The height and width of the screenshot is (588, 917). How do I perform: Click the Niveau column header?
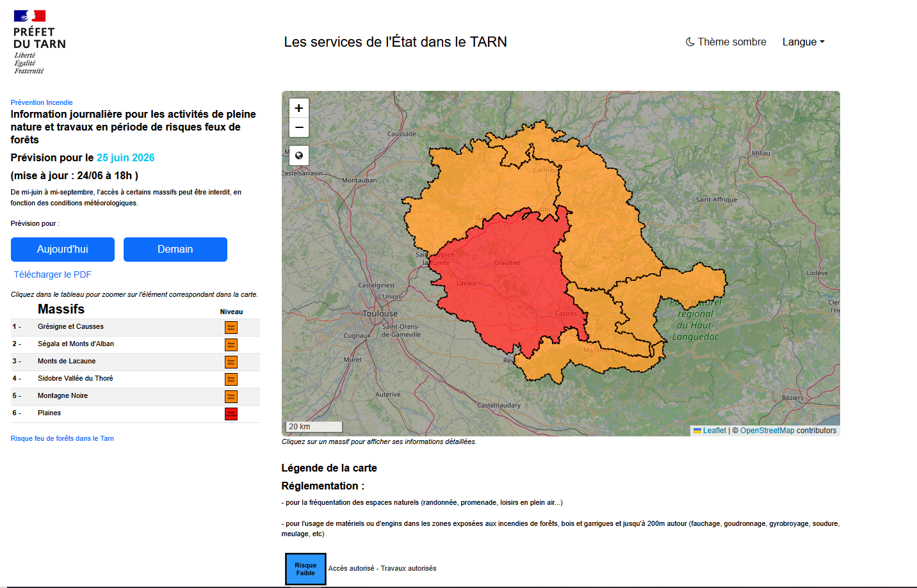[x=231, y=312]
